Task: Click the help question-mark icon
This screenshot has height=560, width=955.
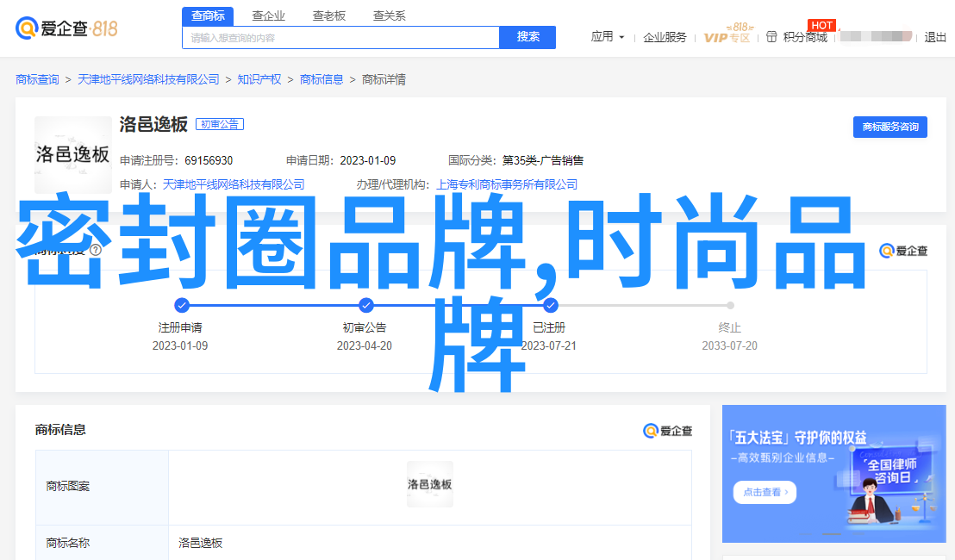Action: coord(96,250)
